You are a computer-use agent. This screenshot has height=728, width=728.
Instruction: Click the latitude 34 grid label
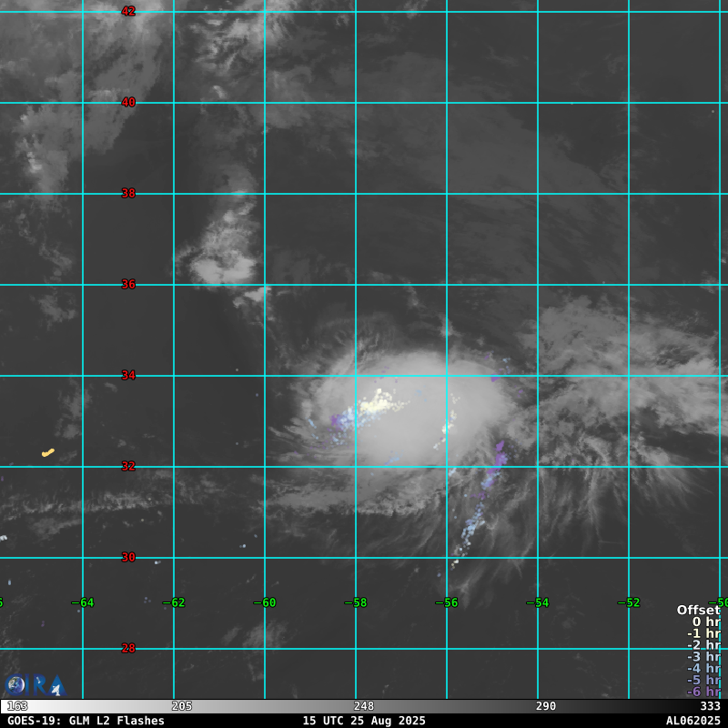[x=128, y=375]
